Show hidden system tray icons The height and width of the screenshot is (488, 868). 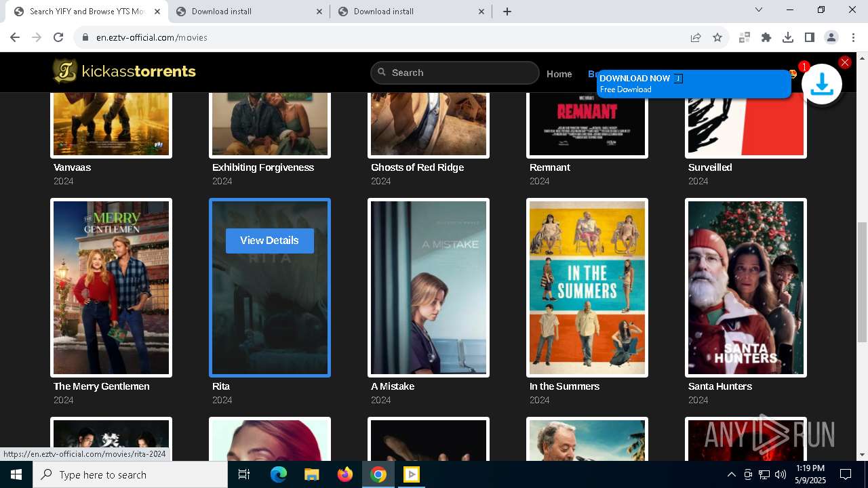point(731,474)
